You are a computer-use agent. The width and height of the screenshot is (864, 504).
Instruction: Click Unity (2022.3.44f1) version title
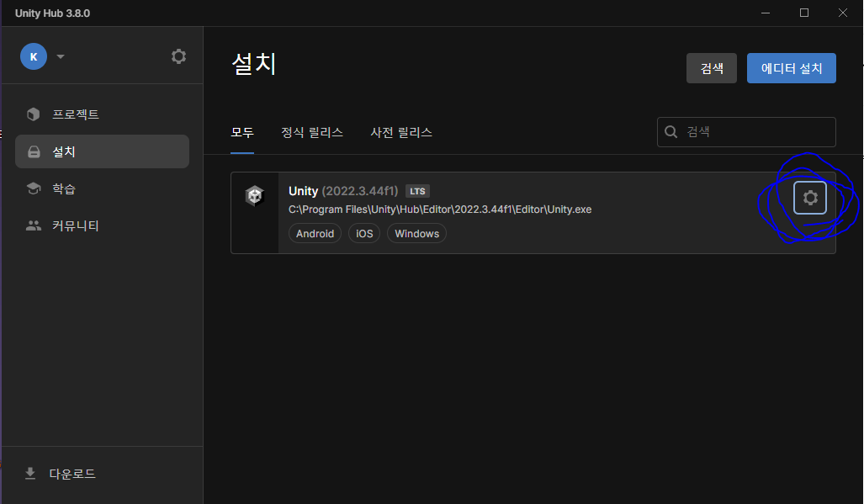pos(343,191)
